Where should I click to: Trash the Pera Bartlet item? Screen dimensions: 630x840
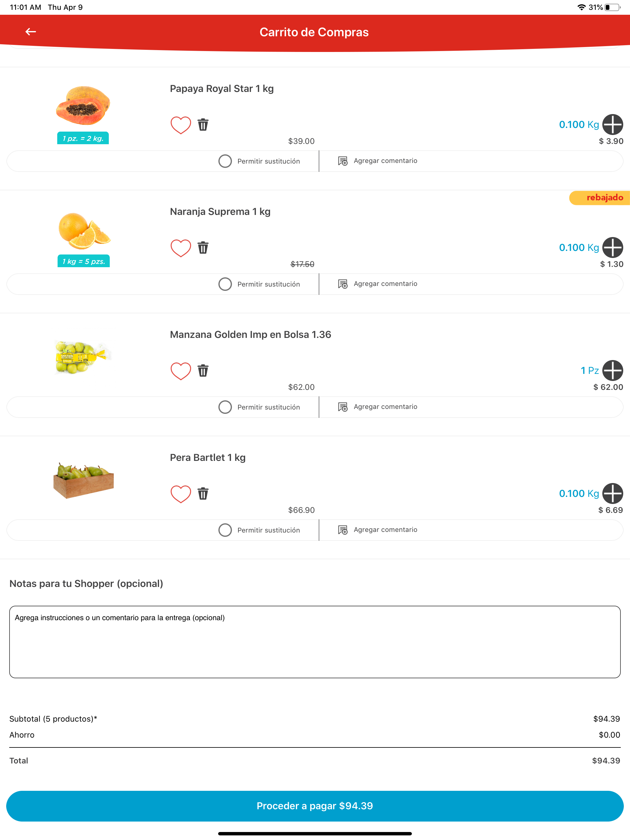[203, 494]
